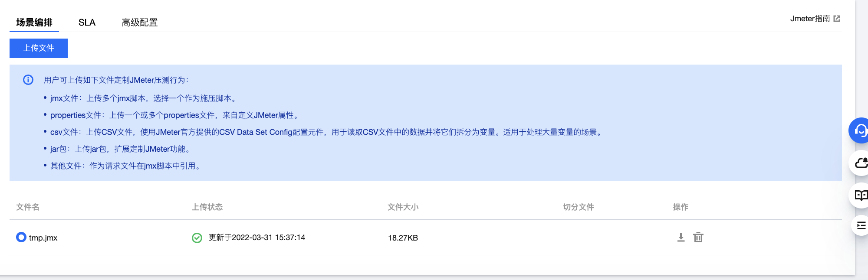868x280 pixels.
Task: Click the 文件大小 column header
Action: 403,207
